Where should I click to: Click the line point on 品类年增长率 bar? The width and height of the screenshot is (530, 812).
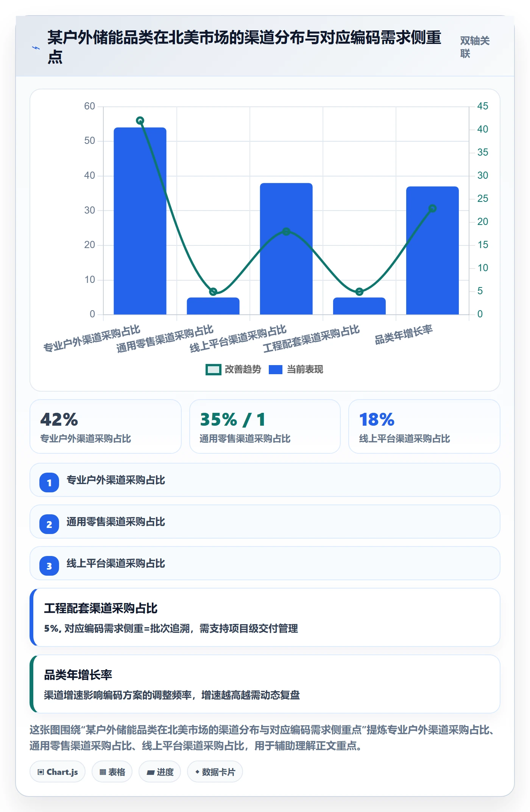click(x=432, y=209)
